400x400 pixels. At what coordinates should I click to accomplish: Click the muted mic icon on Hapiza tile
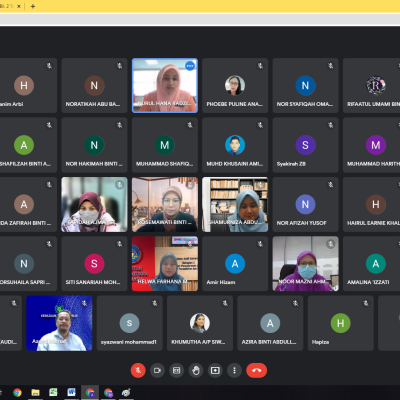(366, 303)
